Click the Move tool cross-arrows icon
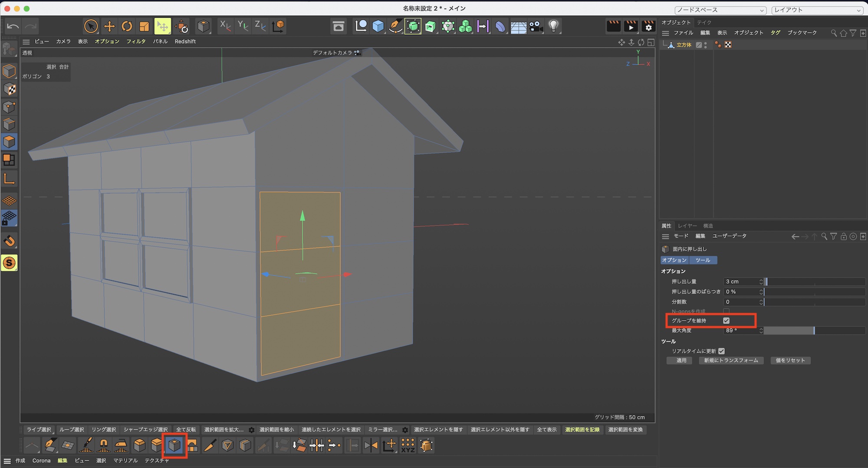Screen dimensions: 868x468 109,26
